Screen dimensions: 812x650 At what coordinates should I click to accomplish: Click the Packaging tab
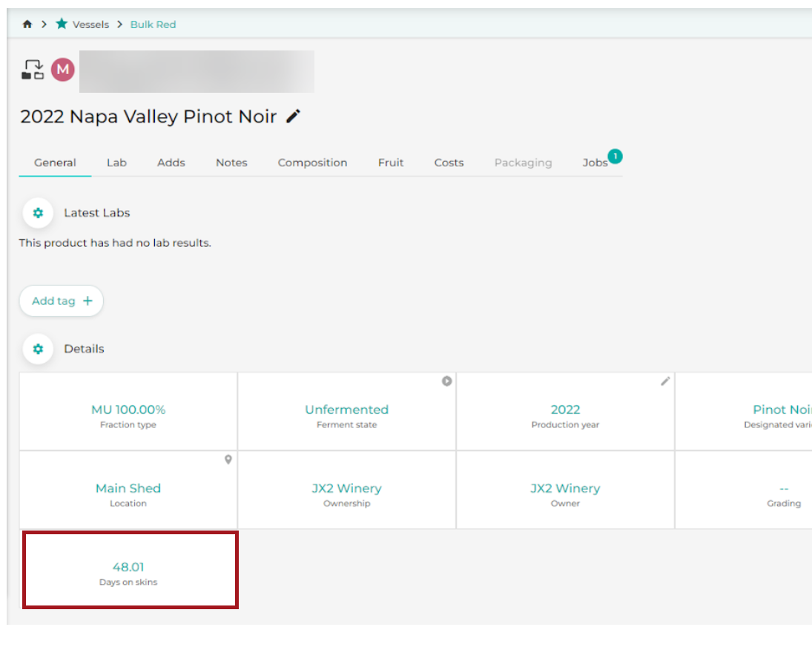[x=523, y=162]
